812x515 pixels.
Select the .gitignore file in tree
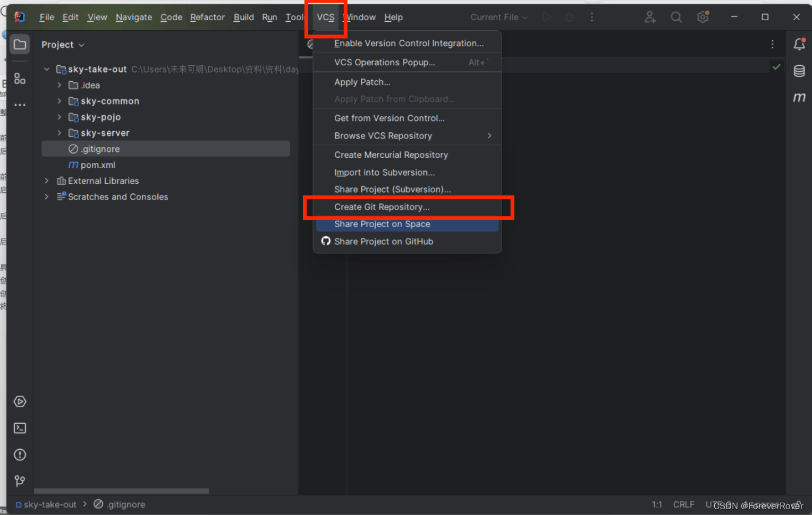click(166, 149)
